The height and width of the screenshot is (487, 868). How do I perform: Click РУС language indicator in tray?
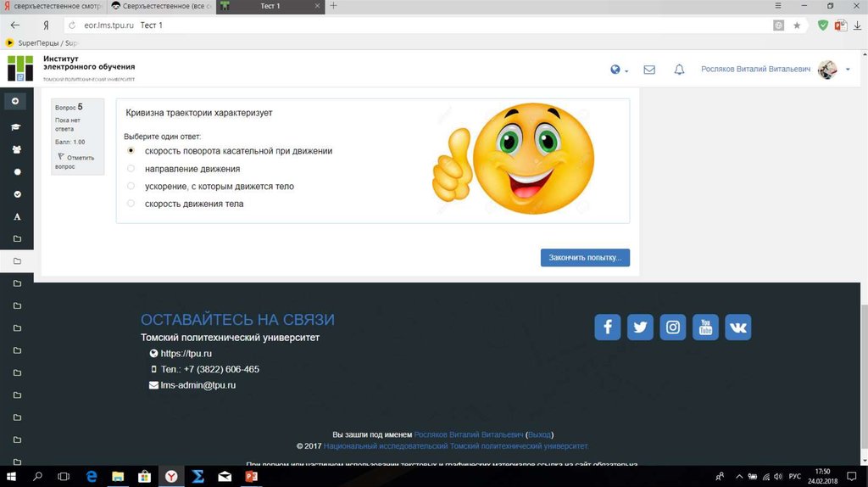(x=795, y=477)
